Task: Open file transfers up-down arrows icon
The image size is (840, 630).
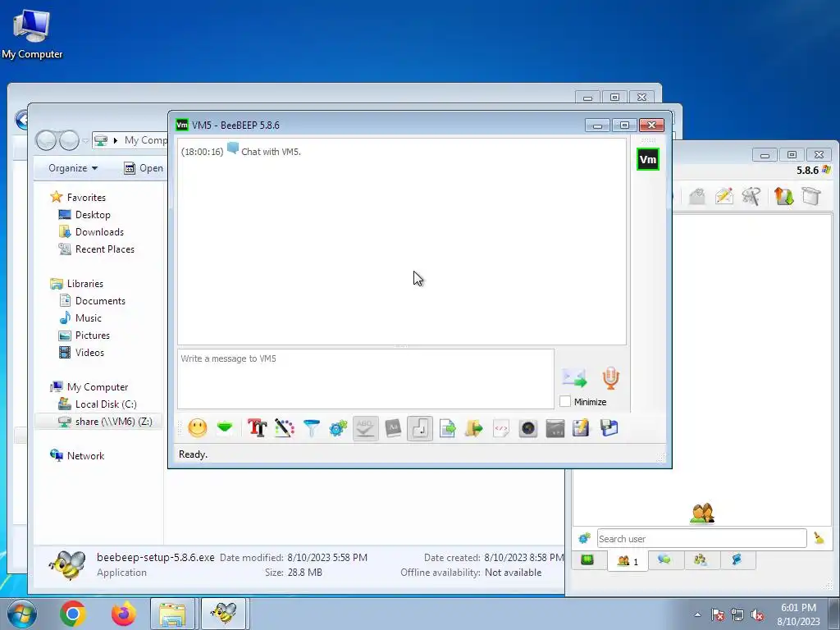Action: pos(783,196)
